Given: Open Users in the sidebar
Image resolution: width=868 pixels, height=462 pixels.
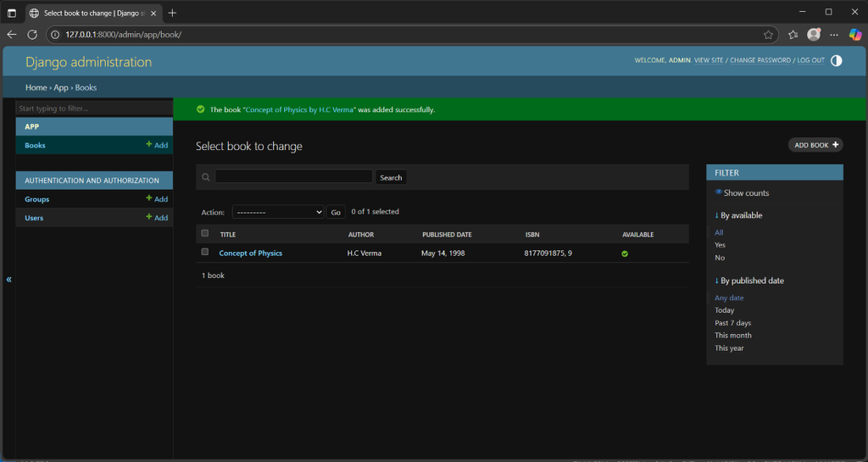Looking at the screenshot, I should [34, 218].
